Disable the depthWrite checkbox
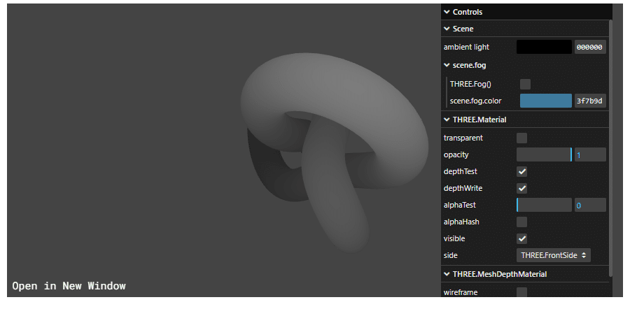The height and width of the screenshot is (309, 644). pos(521,188)
